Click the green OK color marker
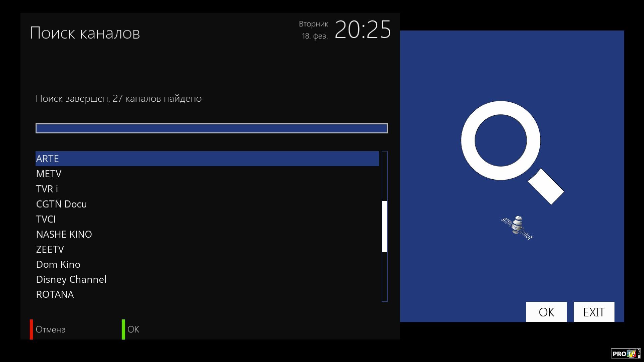 click(x=123, y=329)
